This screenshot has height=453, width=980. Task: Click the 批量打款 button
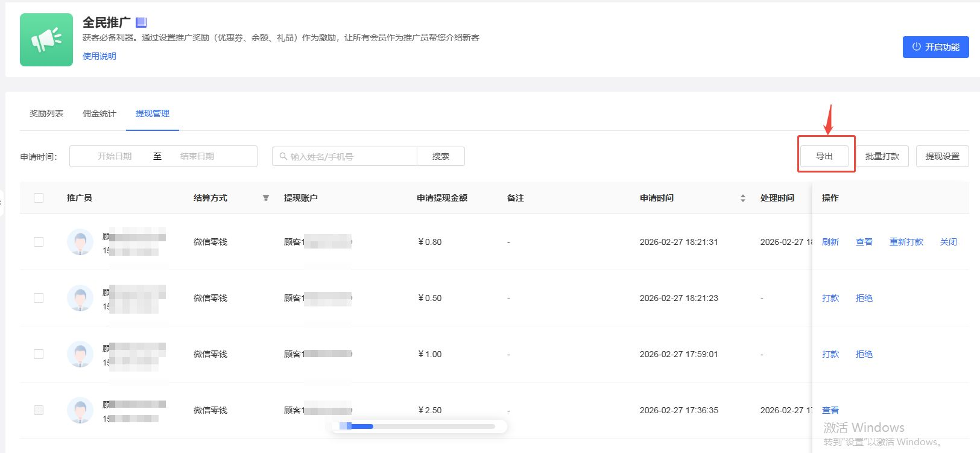(882, 156)
